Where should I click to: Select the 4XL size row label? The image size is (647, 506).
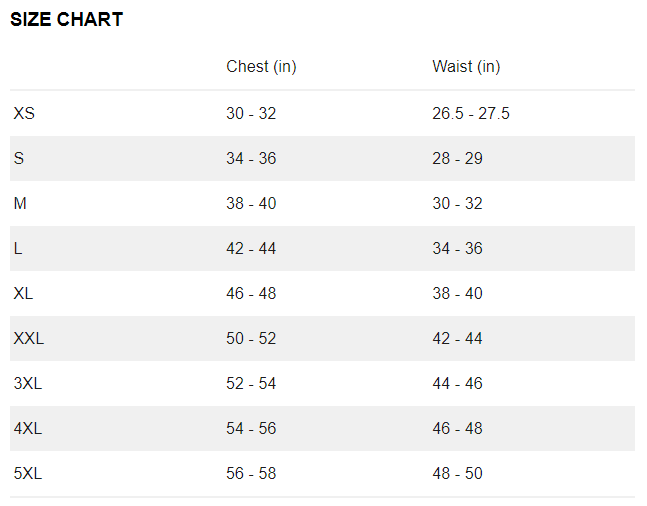28,428
